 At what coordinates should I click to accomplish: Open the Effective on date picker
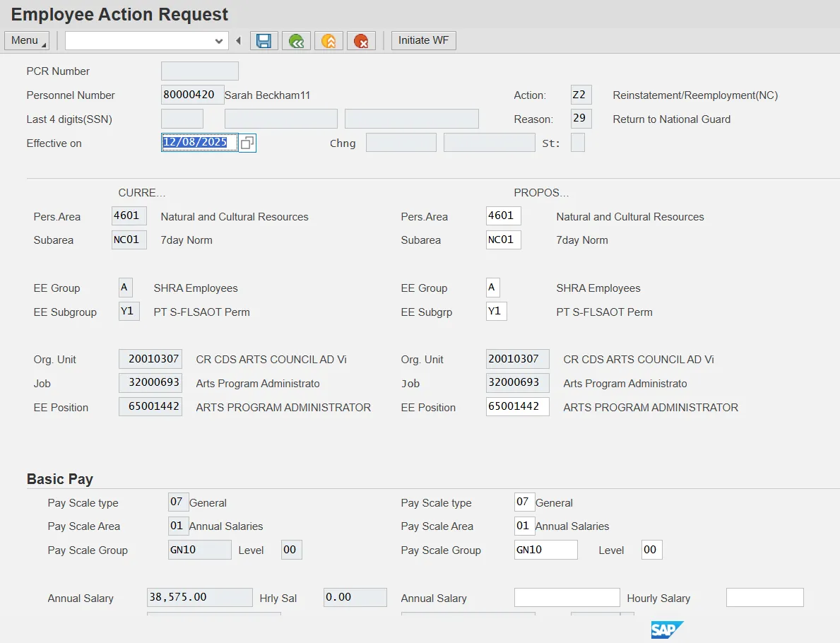coord(247,143)
